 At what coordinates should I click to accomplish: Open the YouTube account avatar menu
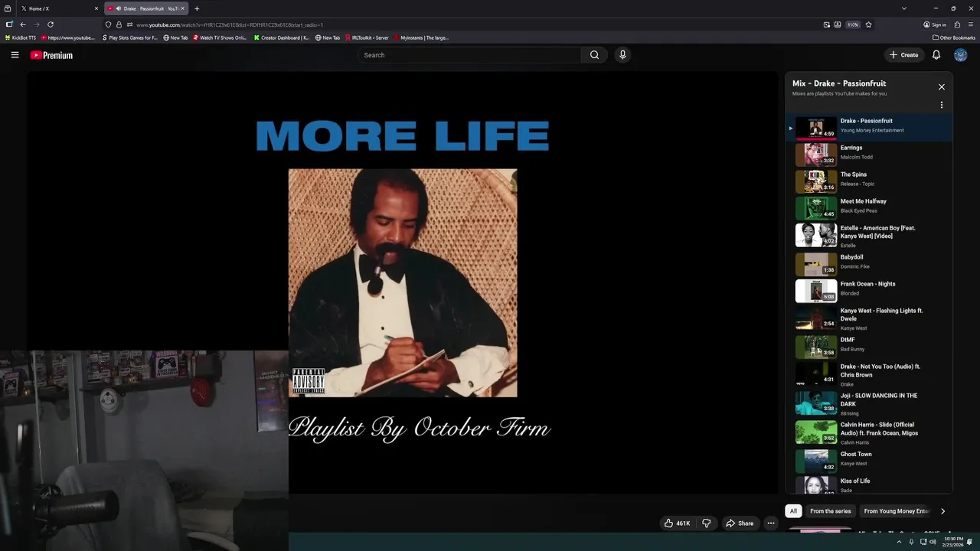[x=960, y=55]
